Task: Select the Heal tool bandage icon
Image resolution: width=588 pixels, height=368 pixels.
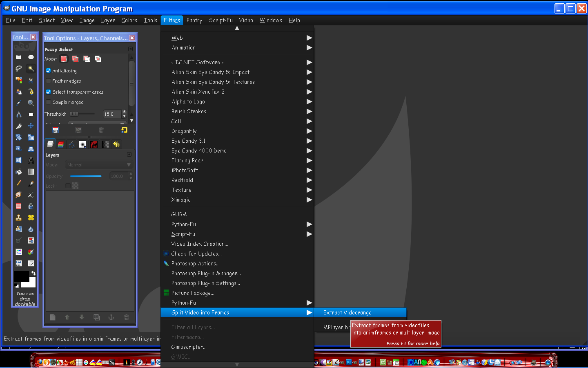Action: tap(31, 218)
